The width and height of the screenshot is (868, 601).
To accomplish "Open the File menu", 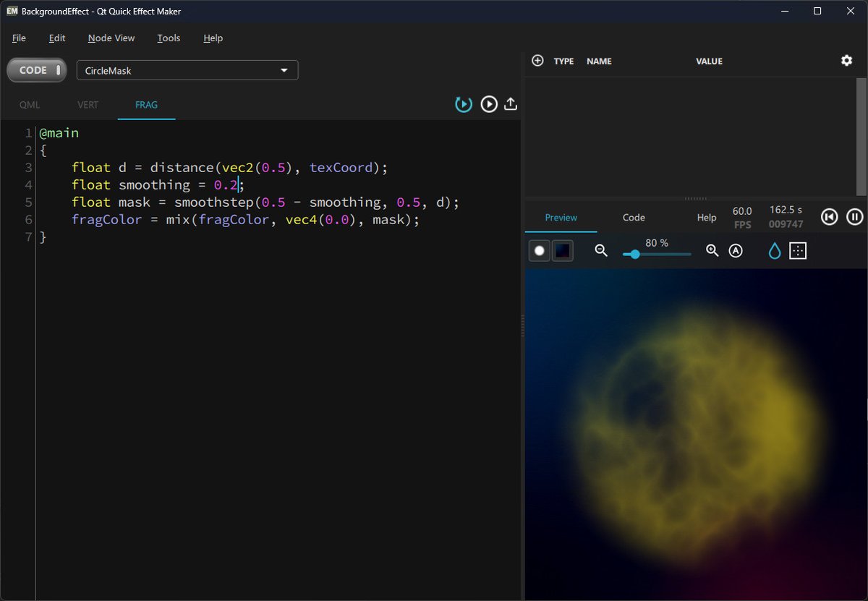I will (x=19, y=38).
